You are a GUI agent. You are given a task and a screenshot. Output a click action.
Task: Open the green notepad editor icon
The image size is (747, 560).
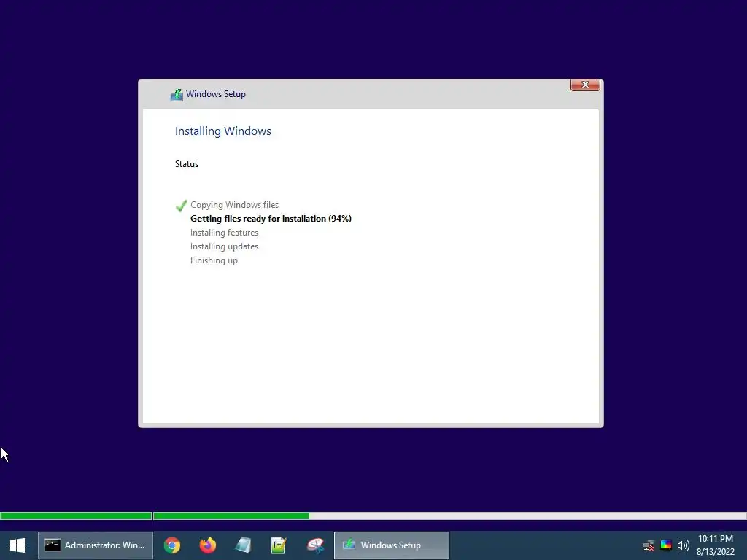279,545
